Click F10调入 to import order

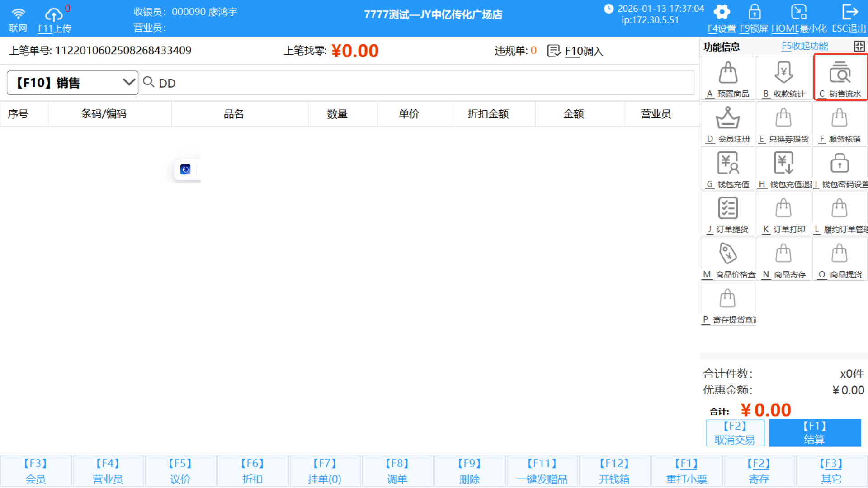(575, 51)
